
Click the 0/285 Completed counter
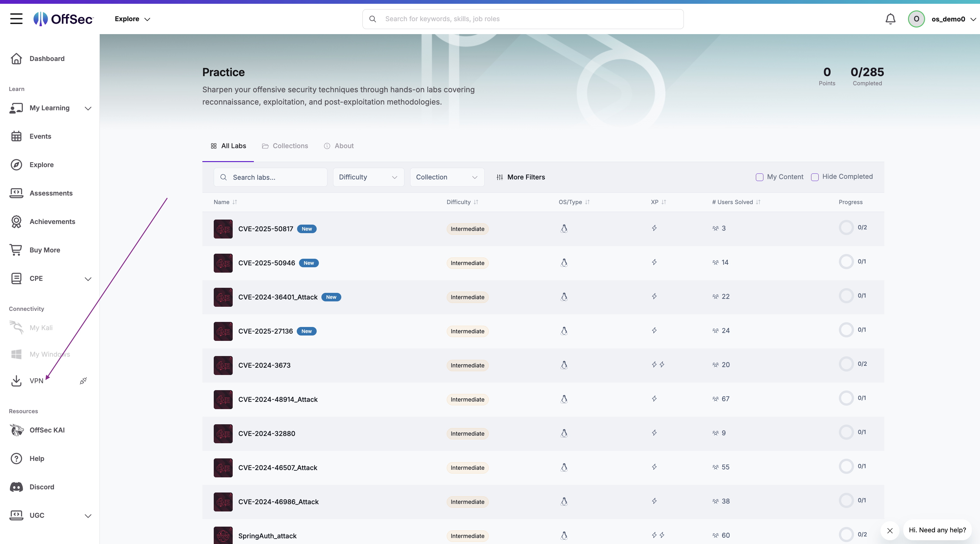tap(867, 76)
